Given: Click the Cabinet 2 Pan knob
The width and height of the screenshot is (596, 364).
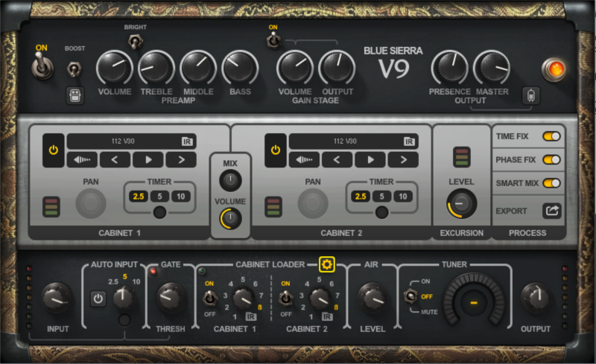Looking at the screenshot, I should coord(313,203).
